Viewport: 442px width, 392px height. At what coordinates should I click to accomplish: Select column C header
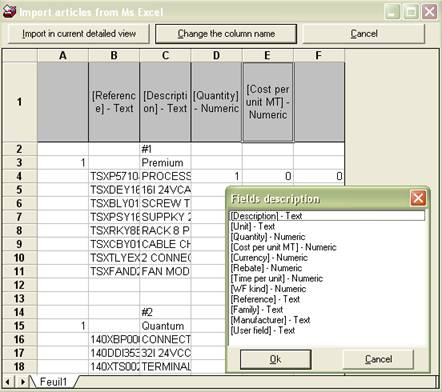coord(165,55)
